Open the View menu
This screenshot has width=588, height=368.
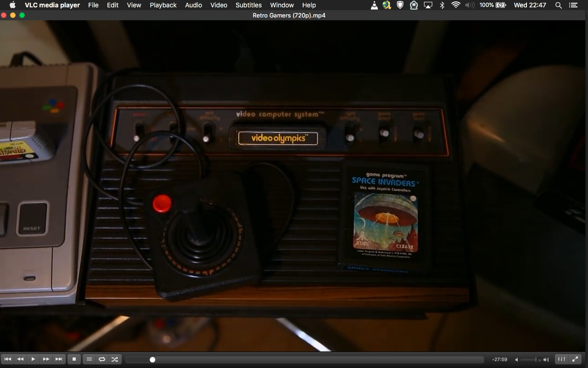[x=134, y=5]
